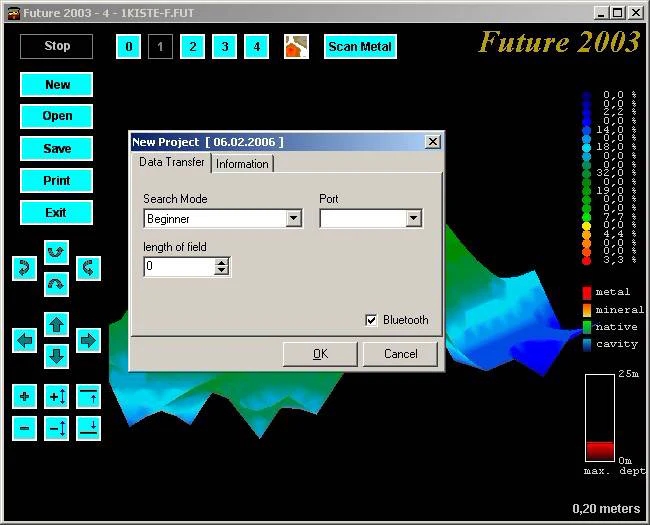Viewport: 650px width, 525px height.
Task: Move view down with the down arrow
Action: pos(56,356)
